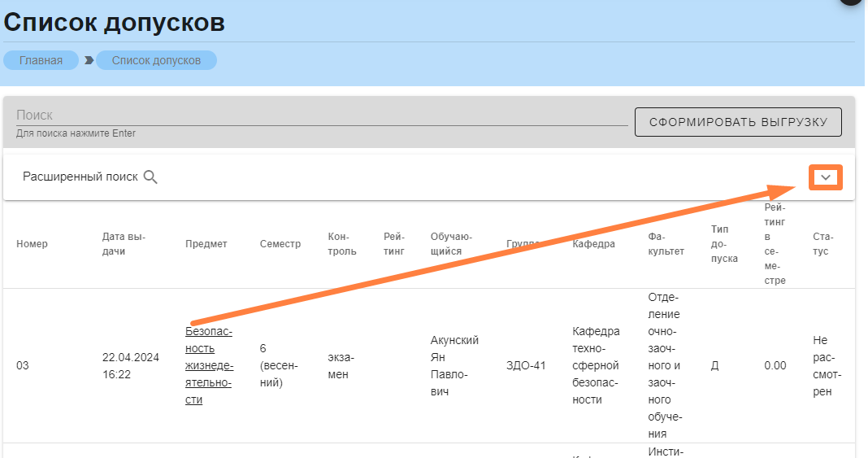868x458 pixels.
Task: Sort by Номер column header
Action: click(32, 244)
